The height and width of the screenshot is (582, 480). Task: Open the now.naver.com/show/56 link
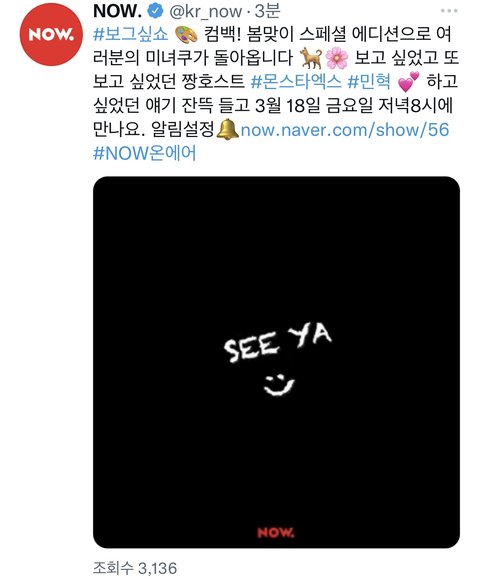345,130
